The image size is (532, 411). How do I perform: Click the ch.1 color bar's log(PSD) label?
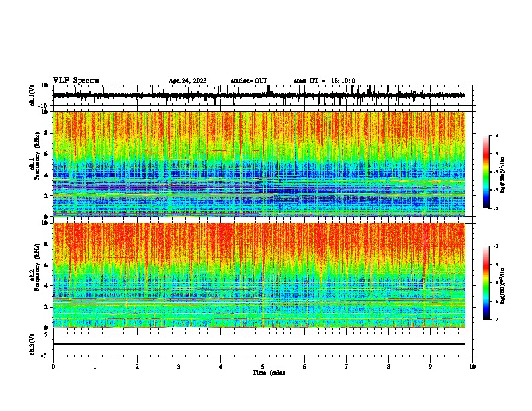click(503, 175)
